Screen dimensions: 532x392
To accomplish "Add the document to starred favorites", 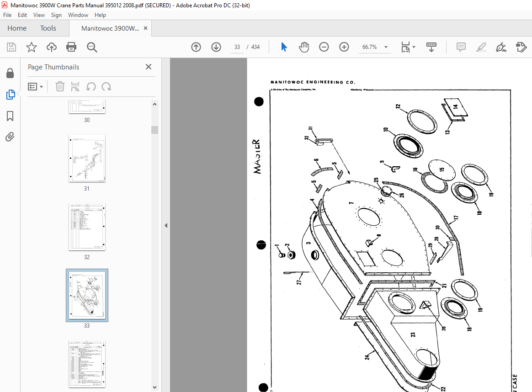I will 32,47.
